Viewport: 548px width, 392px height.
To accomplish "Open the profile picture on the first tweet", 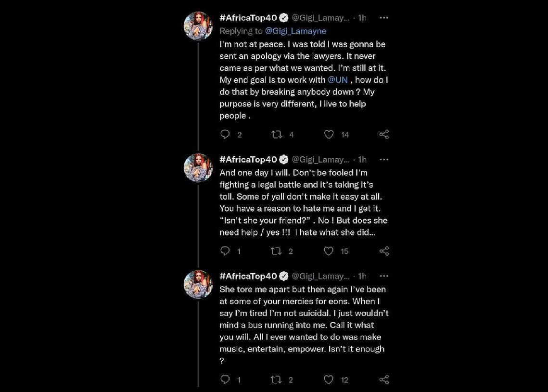I will [198, 25].
